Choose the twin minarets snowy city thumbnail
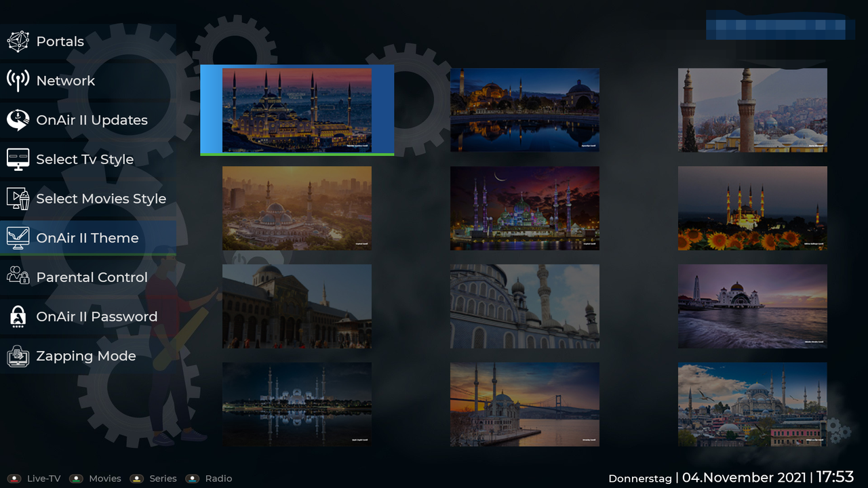Viewport: 868px width, 488px height. coord(753,110)
